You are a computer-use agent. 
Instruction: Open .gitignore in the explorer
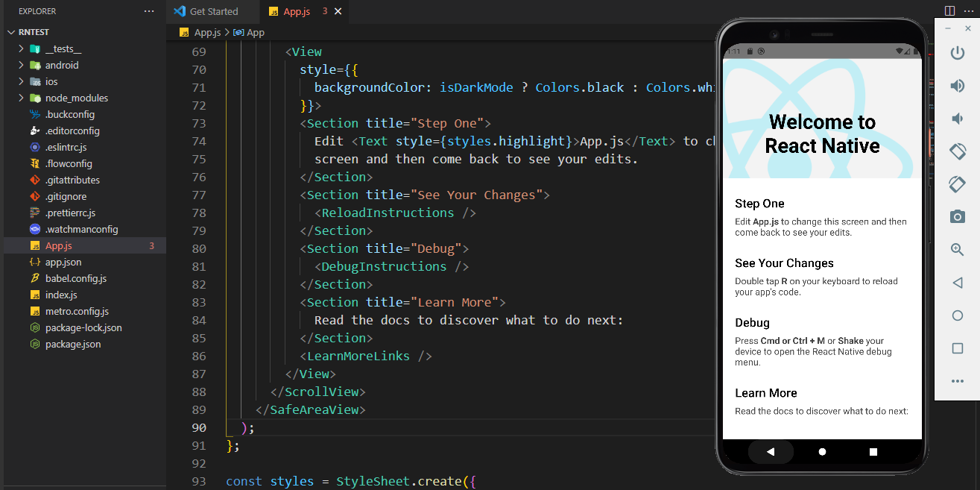[66, 196]
